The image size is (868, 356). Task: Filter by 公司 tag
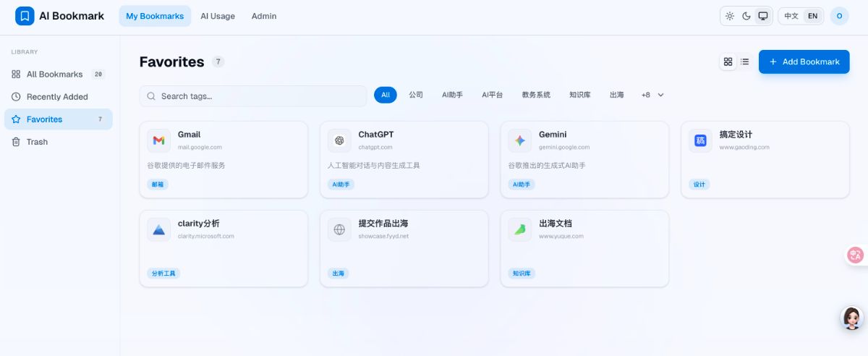[416, 95]
